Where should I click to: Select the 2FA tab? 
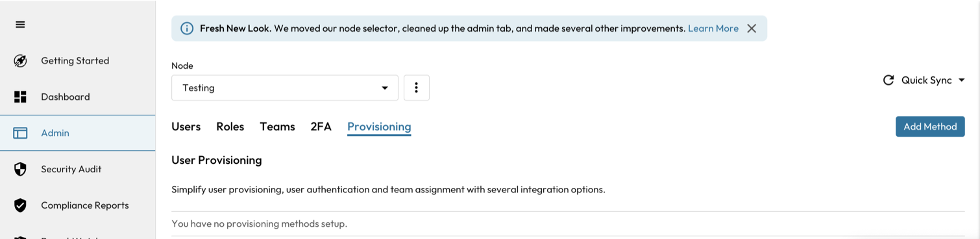coord(321,126)
